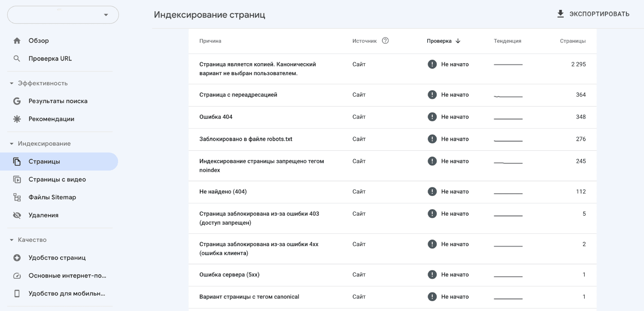Viewport: 644px width, 311px height.
Task: Click trend sparkline in Страница с переадресацией row
Action: (x=508, y=96)
